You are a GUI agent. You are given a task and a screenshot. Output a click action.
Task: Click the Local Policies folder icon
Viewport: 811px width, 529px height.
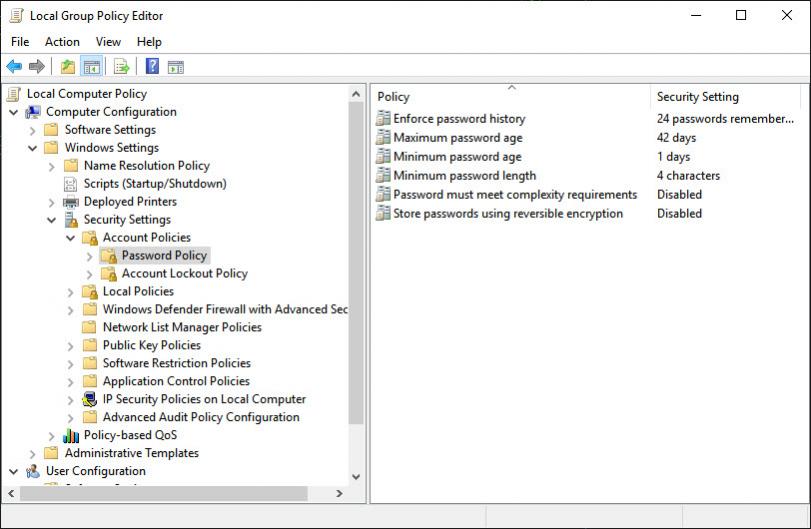[90, 292]
